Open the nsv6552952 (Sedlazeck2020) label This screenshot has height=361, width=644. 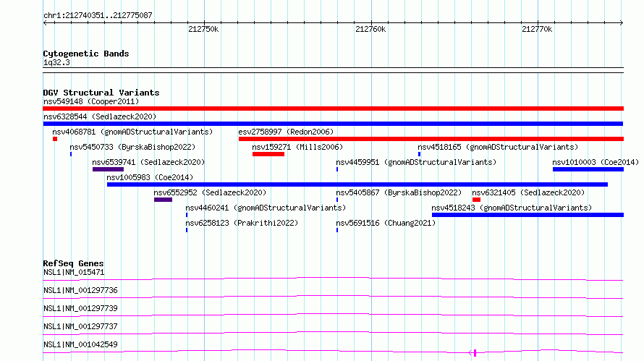tap(210, 192)
